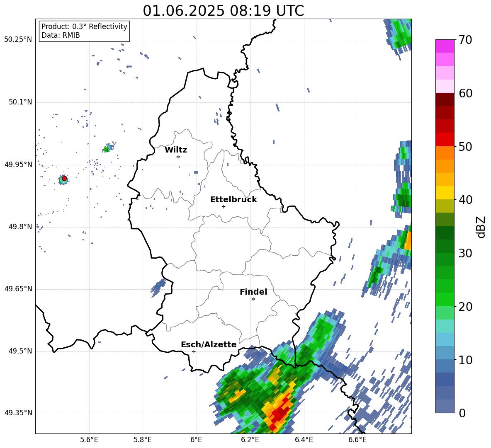Click the colorbar tick label 30
The width and height of the screenshot is (491, 448).
click(x=465, y=253)
